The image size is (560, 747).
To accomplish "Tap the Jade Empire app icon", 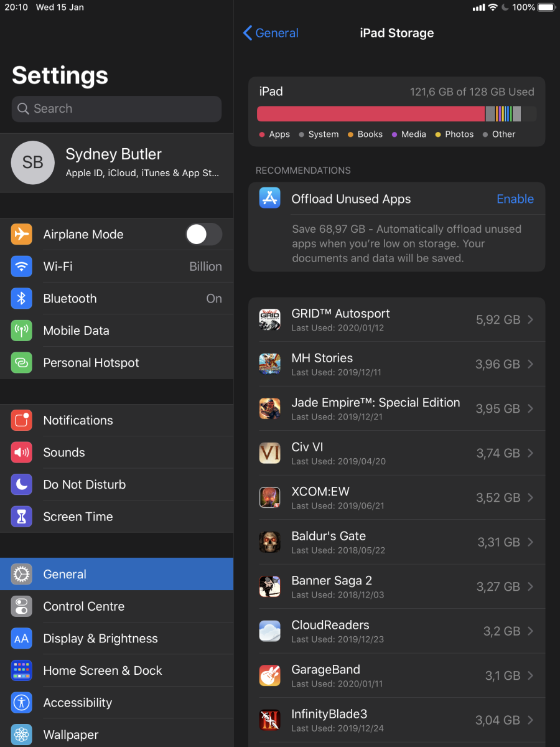I will (x=270, y=408).
